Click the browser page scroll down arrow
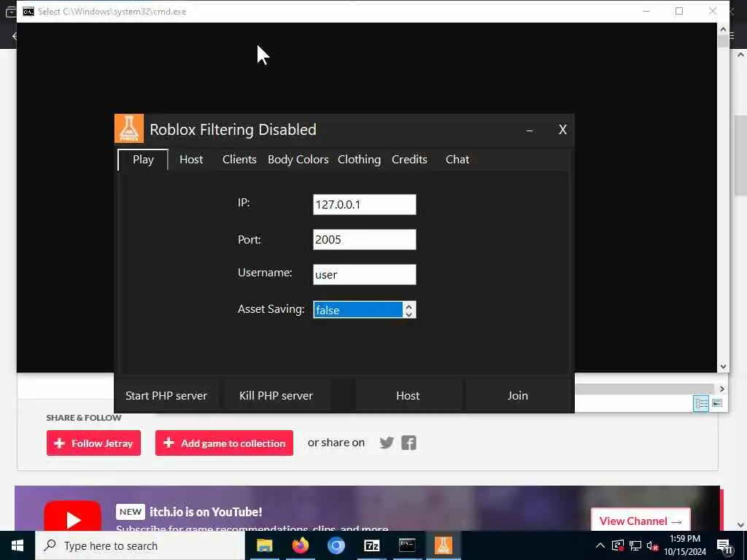Image resolution: width=747 pixels, height=560 pixels. tap(741, 525)
